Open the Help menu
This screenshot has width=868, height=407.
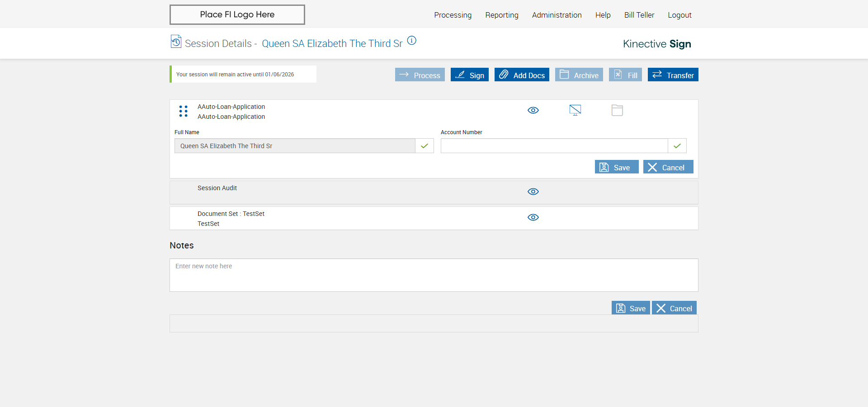coord(603,15)
